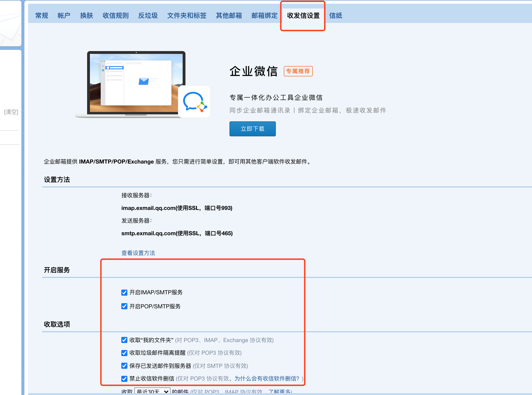
Task: Uncheck 保存已发送邮件到服务器 checkbox
Action: (x=124, y=366)
